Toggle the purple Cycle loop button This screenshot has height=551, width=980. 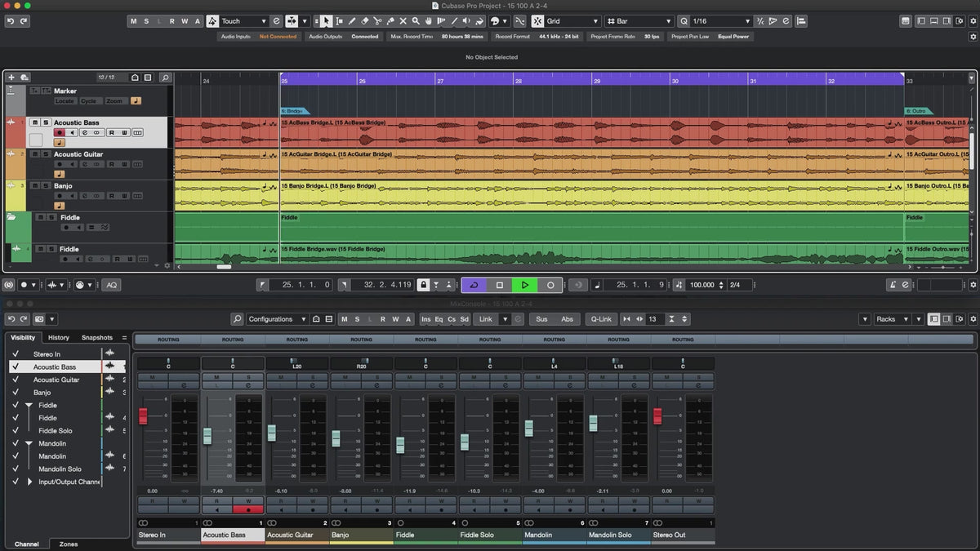click(474, 285)
